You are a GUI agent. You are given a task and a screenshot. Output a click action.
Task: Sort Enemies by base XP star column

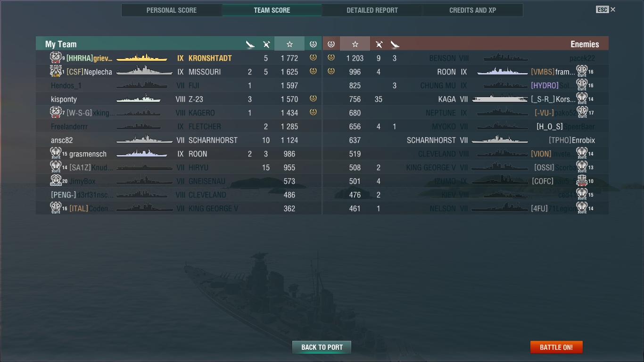coord(355,44)
